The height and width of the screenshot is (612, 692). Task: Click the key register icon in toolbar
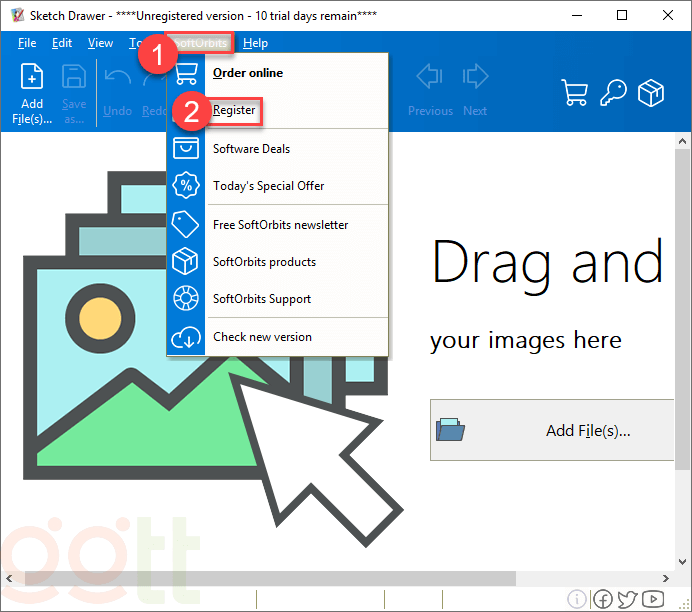pos(613,93)
